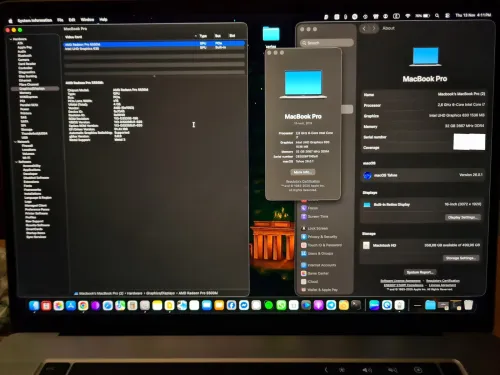This screenshot has height=375, width=500.
Task: Launch WhatsApp from the dock
Action: pos(281,305)
